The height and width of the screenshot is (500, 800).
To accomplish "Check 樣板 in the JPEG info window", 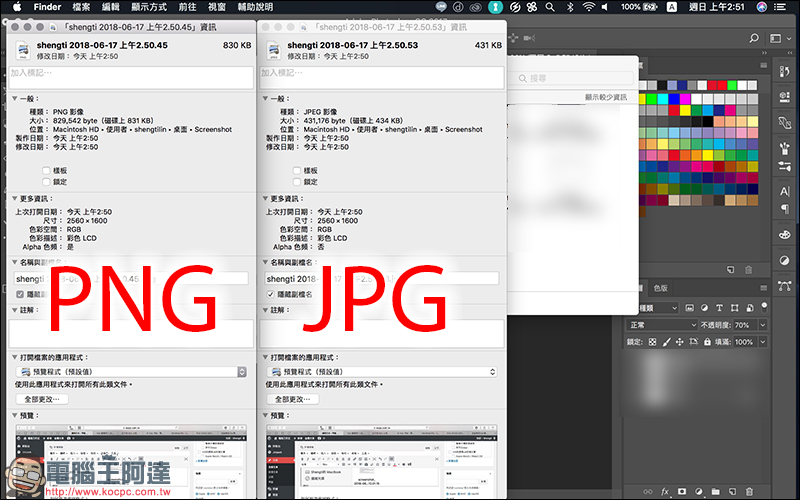I will point(297,170).
